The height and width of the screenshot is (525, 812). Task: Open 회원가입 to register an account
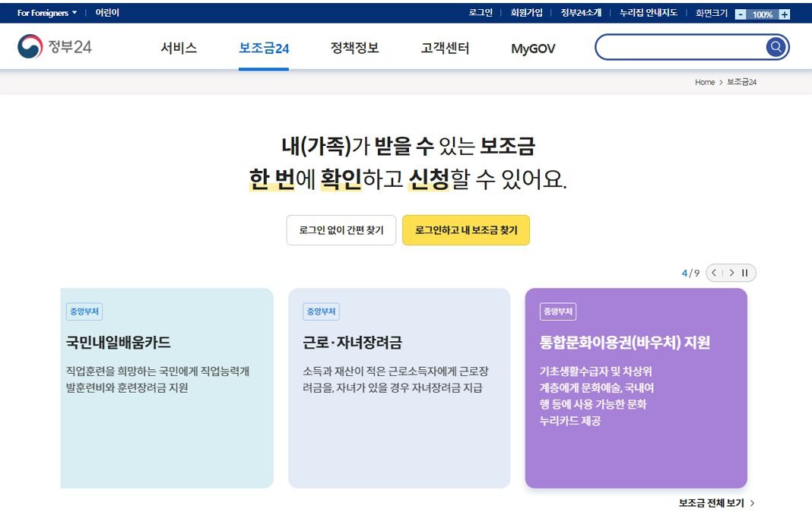526,11
